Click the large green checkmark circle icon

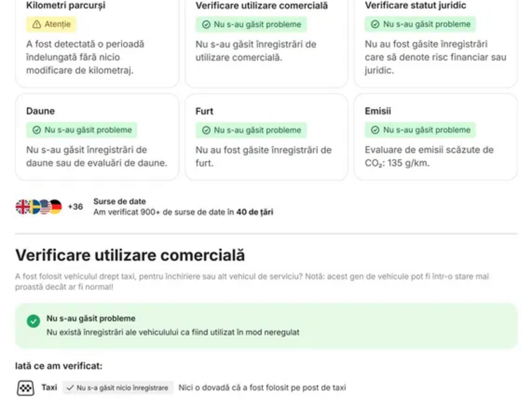[x=33, y=321]
